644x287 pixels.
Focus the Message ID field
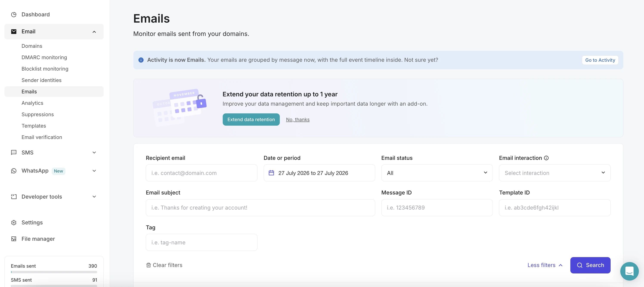coord(437,208)
